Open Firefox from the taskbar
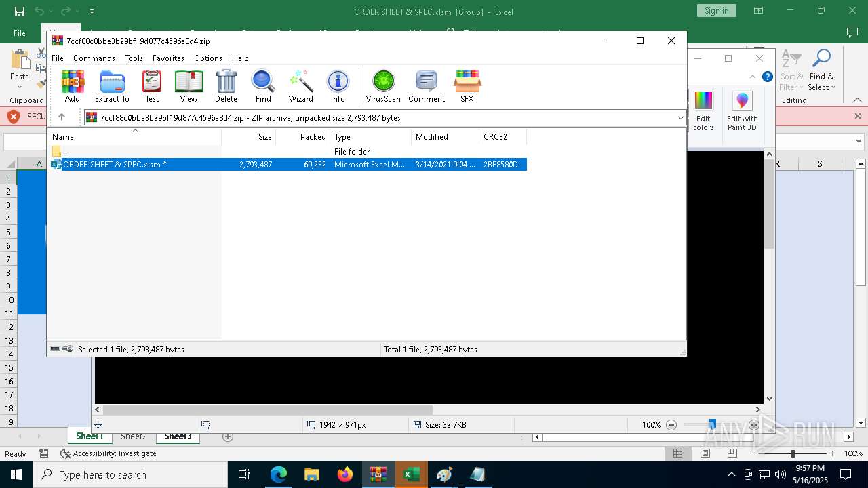The image size is (868, 488). [x=345, y=474]
